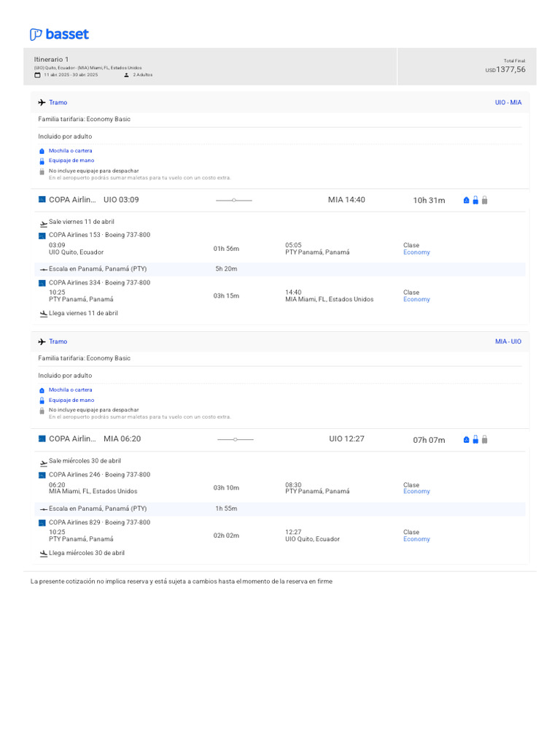This screenshot has width=560, height=747.
Task: Click the quotation disclaimer at page bottom
Action: coord(182,581)
